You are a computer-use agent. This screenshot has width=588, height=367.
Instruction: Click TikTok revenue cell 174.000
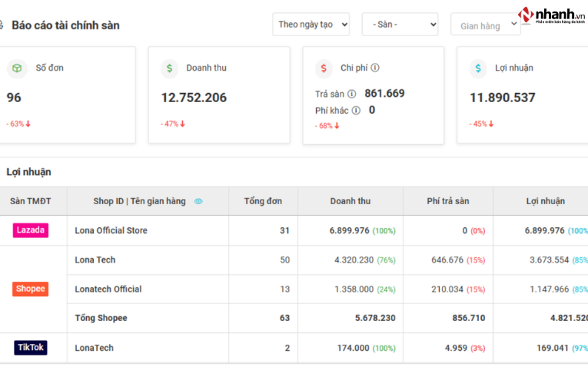353,348
